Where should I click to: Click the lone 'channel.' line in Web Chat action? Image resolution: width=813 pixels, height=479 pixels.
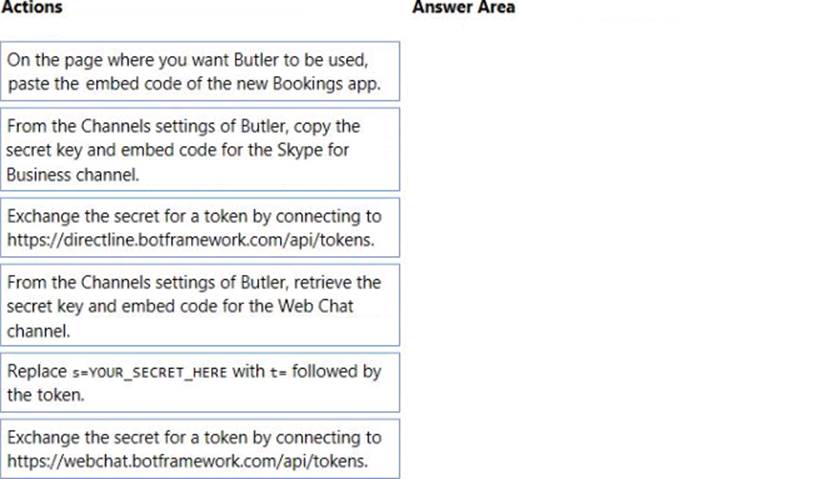pos(38,331)
